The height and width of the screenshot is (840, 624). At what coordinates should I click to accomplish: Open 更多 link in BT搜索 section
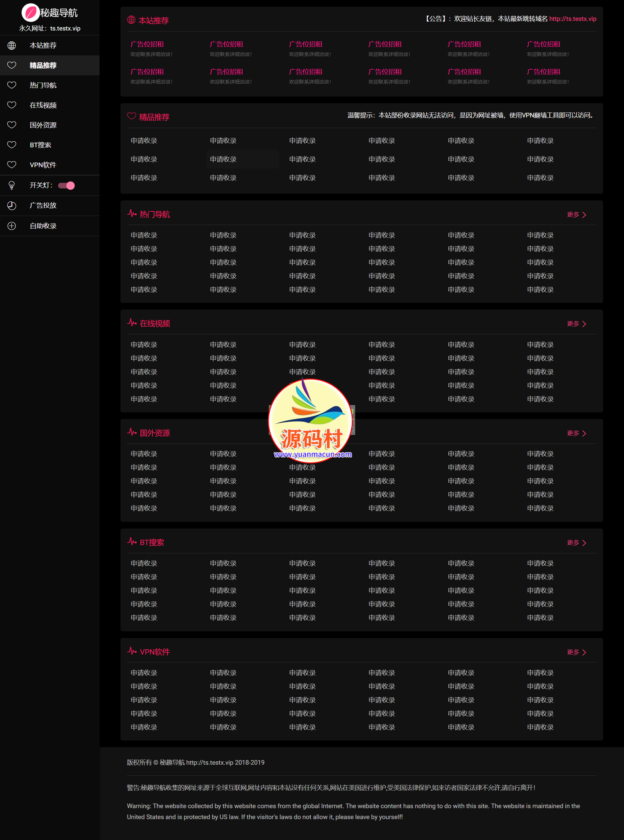(x=577, y=542)
